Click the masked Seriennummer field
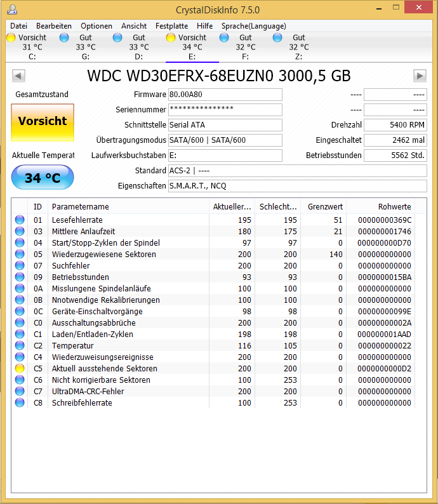This screenshot has width=438, height=504. 225,110
